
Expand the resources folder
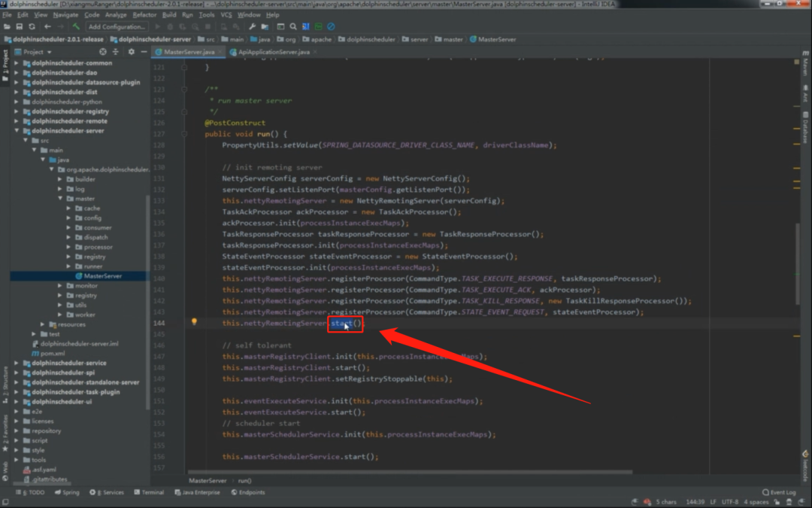coord(42,324)
